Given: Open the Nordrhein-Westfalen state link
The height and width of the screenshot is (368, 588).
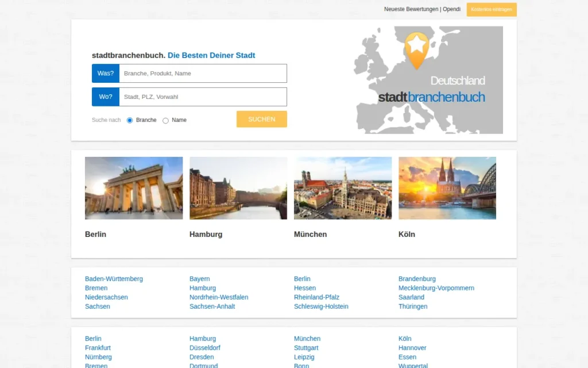Looking at the screenshot, I should coord(219,297).
